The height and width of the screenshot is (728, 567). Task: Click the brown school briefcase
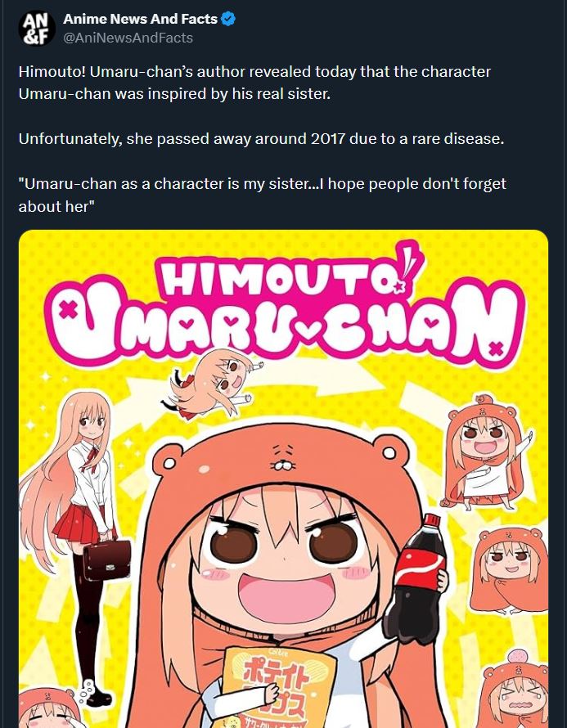coord(107,560)
